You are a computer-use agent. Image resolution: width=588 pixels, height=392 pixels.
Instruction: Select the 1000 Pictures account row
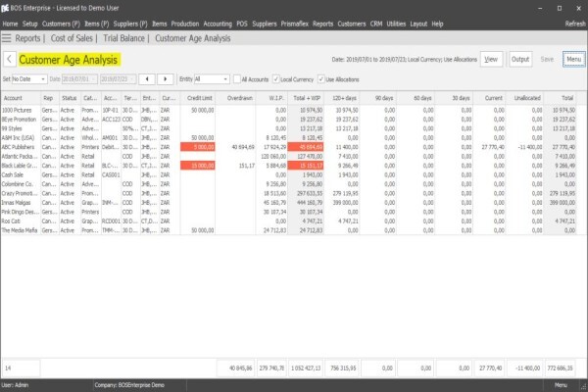[289, 111]
